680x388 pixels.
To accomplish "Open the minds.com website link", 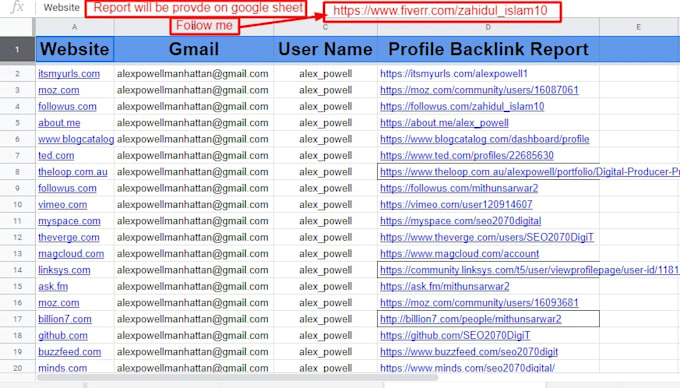I will (62, 368).
